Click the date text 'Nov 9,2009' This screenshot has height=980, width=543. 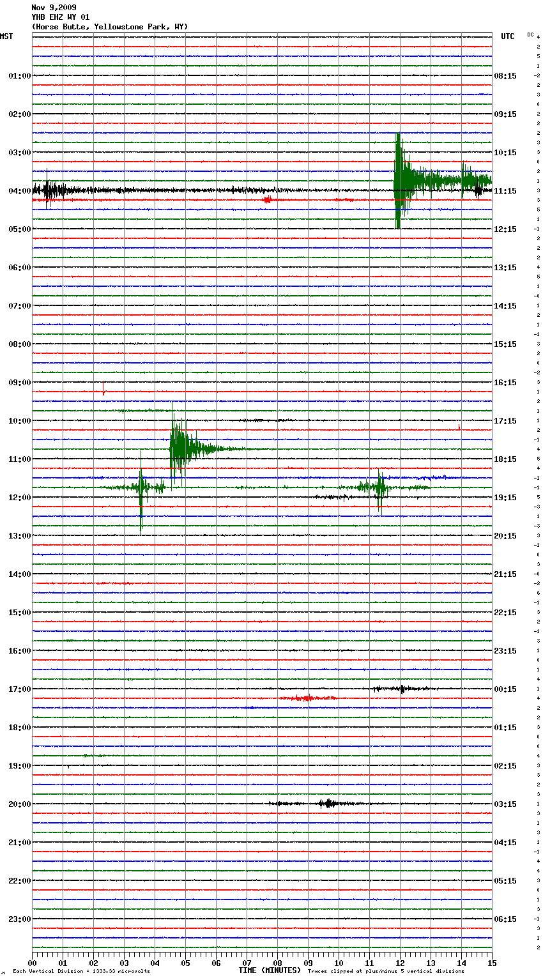point(54,8)
